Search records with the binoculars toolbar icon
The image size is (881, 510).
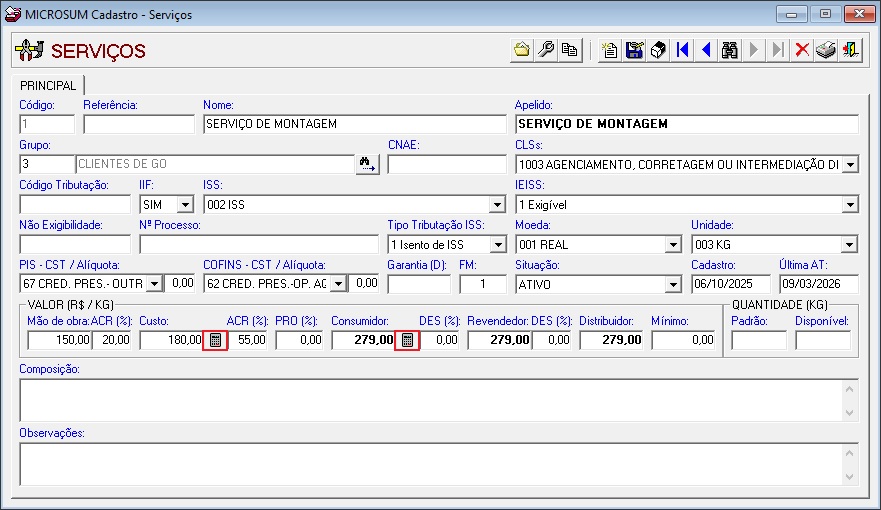click(x=730, y=51)
